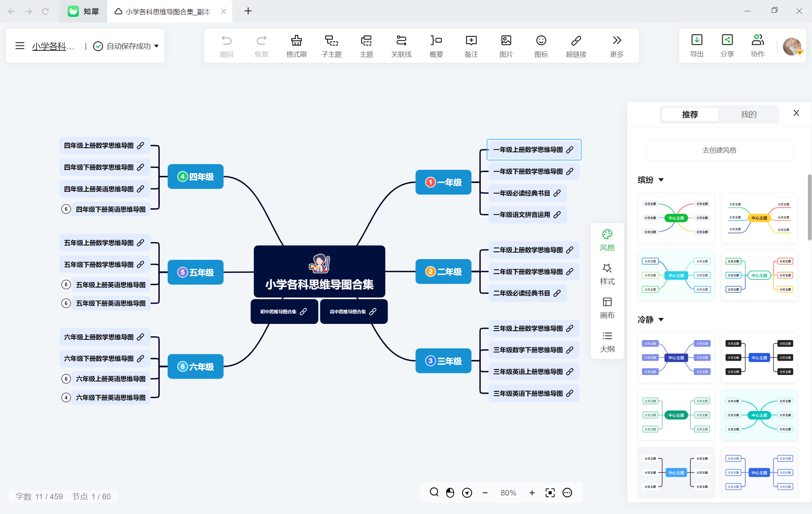Open a new tab with plus button
The height and width of the screenshot is (514, 812).
pyautogui.click(x=248, y=11)
